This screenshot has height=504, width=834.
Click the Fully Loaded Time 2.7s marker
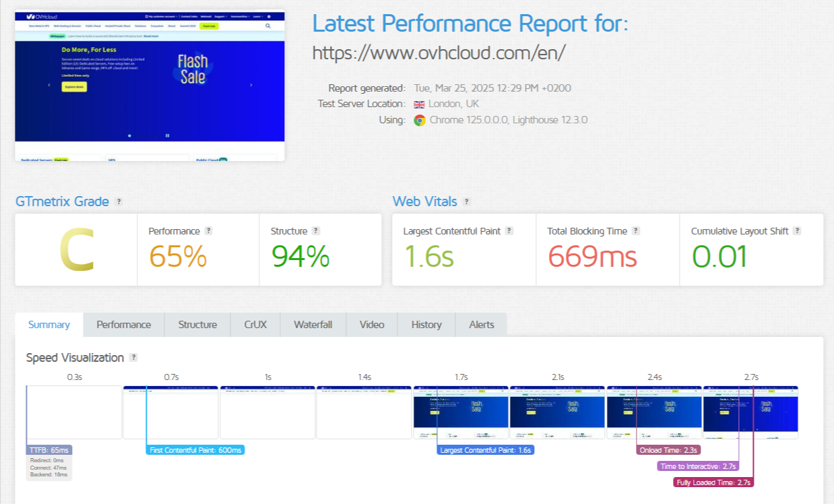coord(713,482)
